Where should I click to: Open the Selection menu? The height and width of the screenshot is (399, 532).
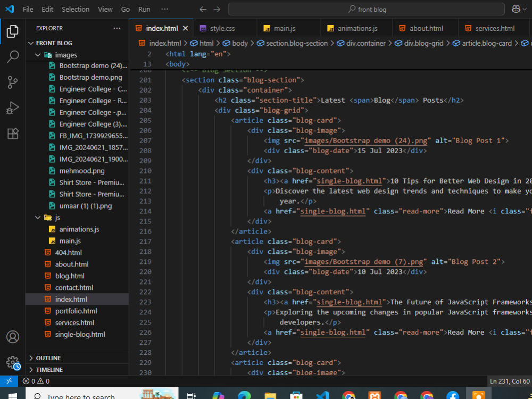tap(76, 9)
